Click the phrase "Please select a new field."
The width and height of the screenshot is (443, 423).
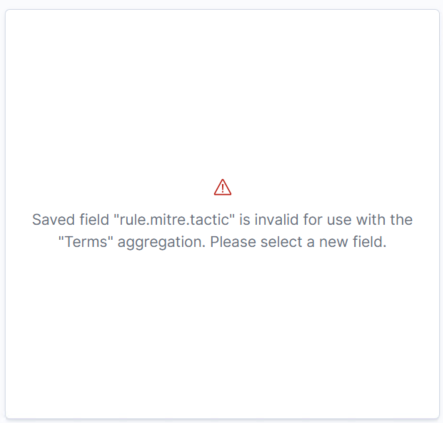298,242
